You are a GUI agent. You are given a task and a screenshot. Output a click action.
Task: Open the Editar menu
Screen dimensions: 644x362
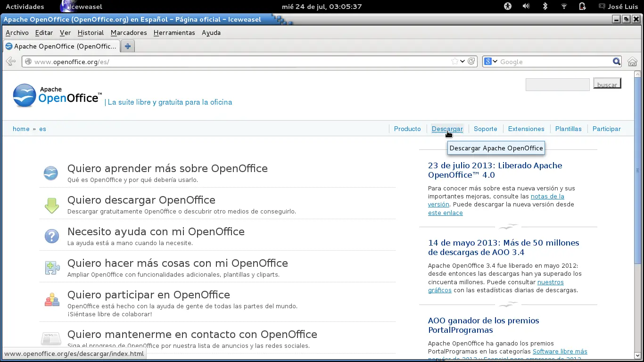[x=44, y=33]
